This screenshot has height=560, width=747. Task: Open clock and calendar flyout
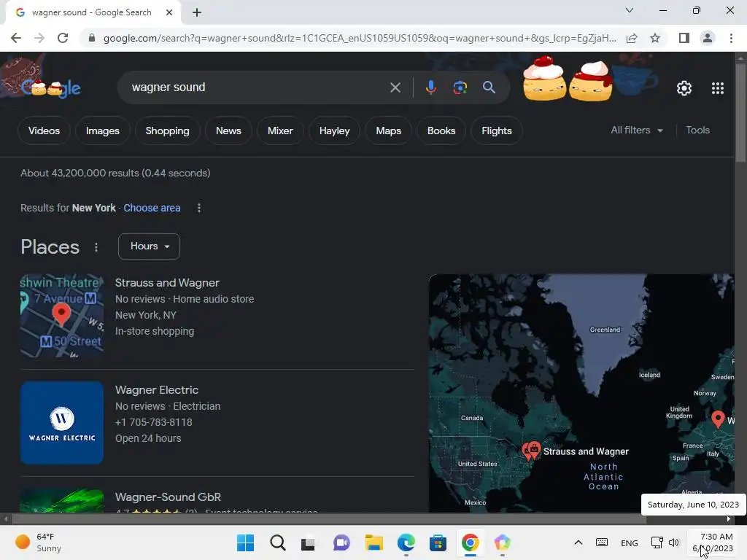713,542
